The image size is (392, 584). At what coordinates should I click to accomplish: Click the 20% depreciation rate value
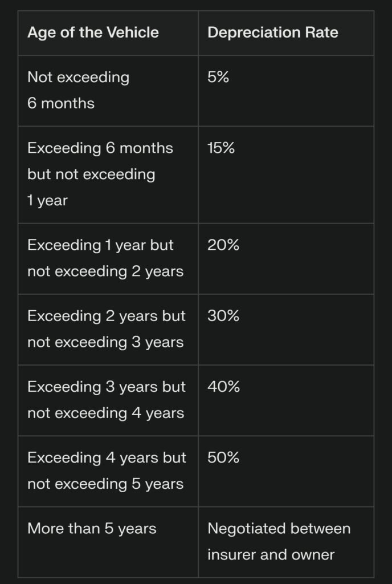point(223,245)
